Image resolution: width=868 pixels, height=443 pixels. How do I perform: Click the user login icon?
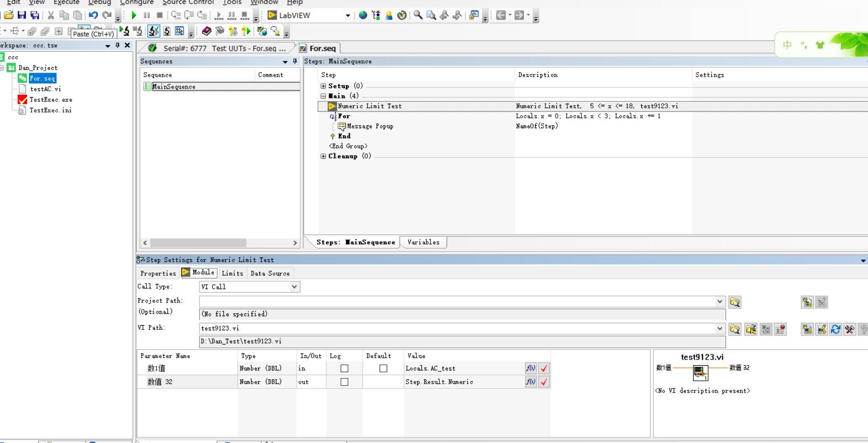pos(389,15)
